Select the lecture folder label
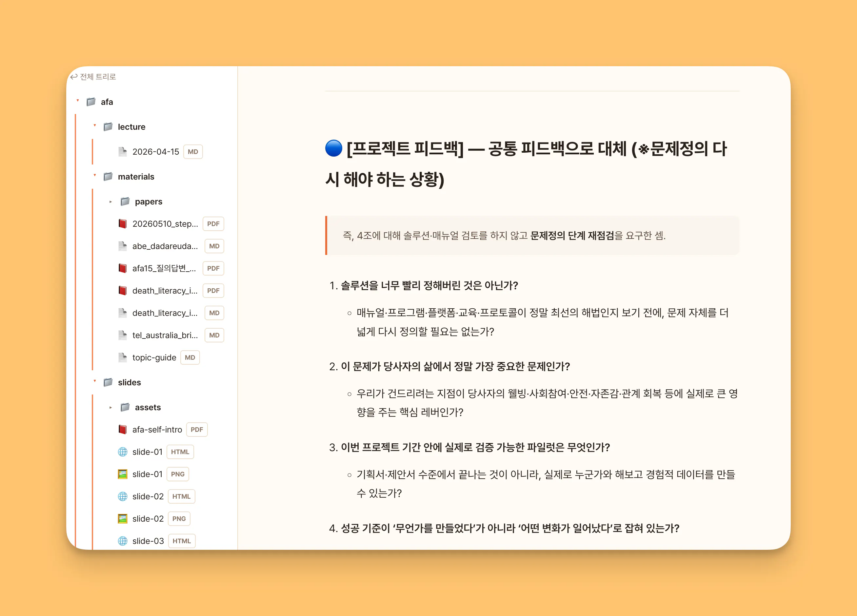Screen dimensions: 857x616 [x=131, y=127]
